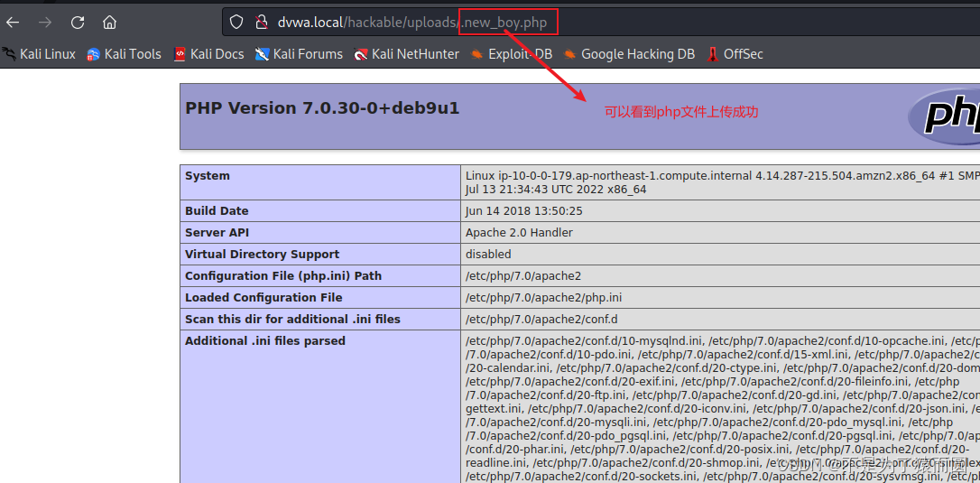Select the Server API row label
The image size is (980, 483).
tap(217, 233)
